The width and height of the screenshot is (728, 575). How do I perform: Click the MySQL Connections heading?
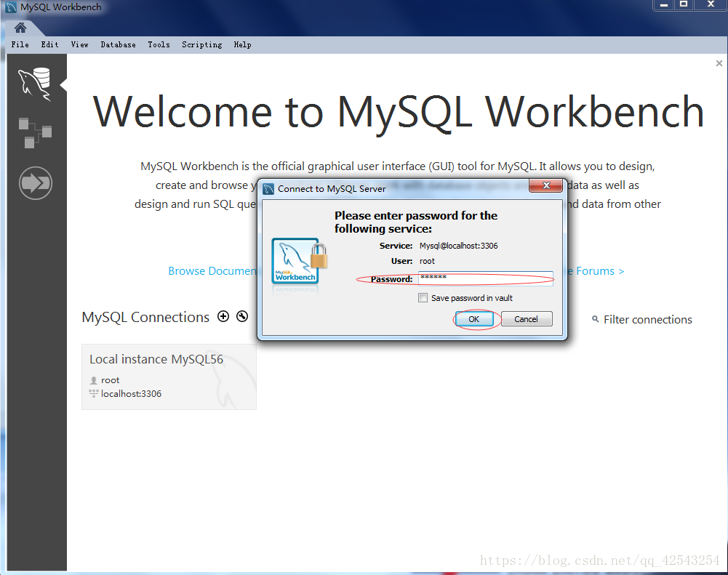145,317
